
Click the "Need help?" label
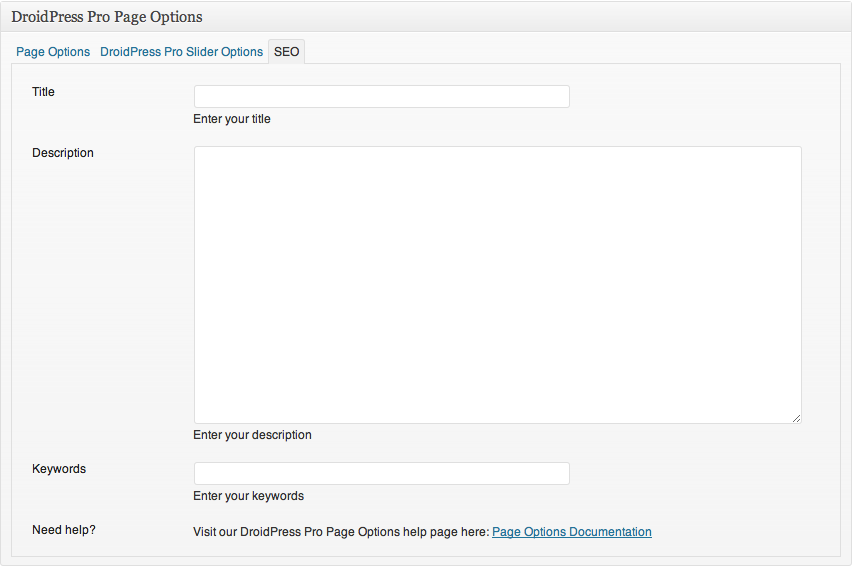click(64, 530)
